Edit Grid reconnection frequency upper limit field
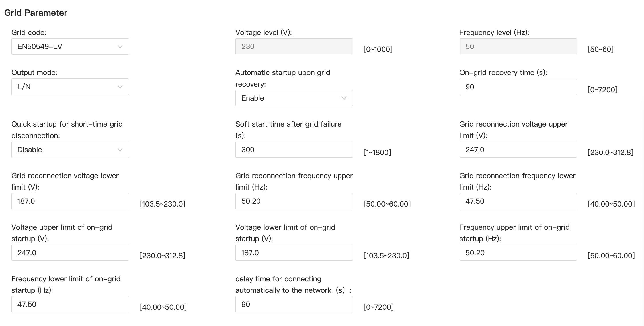This screenshot has height=326, width=644. (294, 201)
